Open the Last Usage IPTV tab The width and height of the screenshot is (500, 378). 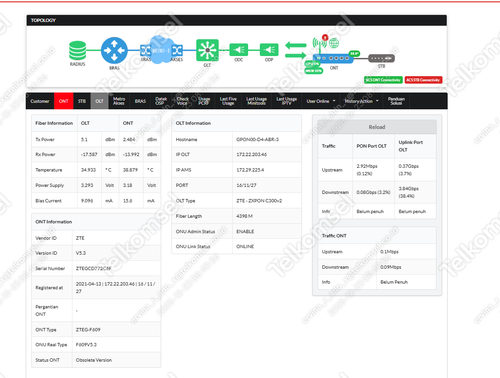(x=286, y=101)
